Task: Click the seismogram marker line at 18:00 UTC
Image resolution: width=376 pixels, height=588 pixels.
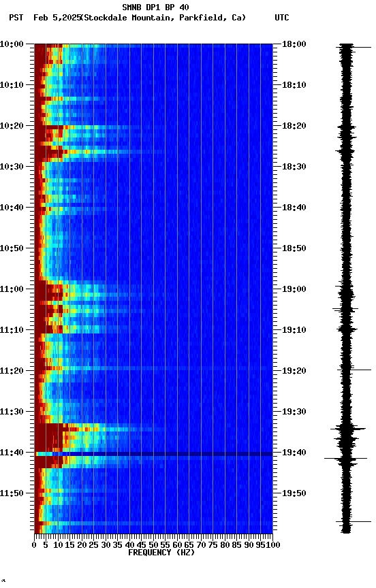Action: (354, 47)
